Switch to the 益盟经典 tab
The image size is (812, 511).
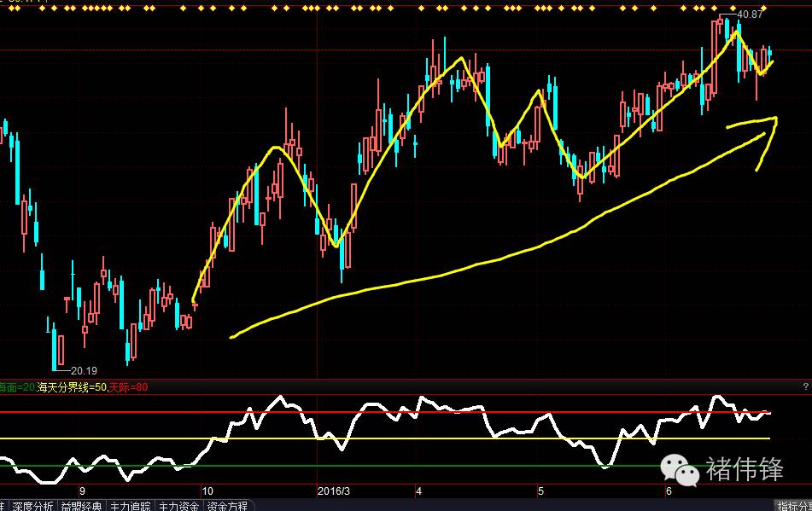(81, 506)
